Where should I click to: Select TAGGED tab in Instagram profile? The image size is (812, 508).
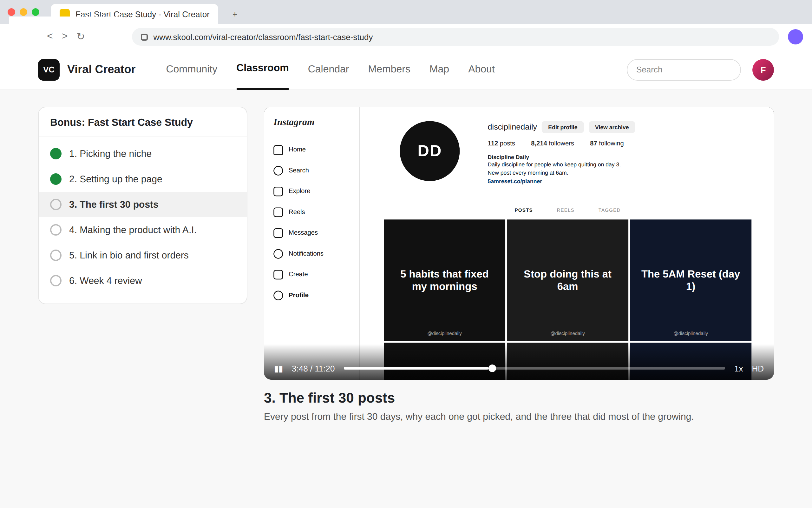pyautogui.click(x=609, y=210)
